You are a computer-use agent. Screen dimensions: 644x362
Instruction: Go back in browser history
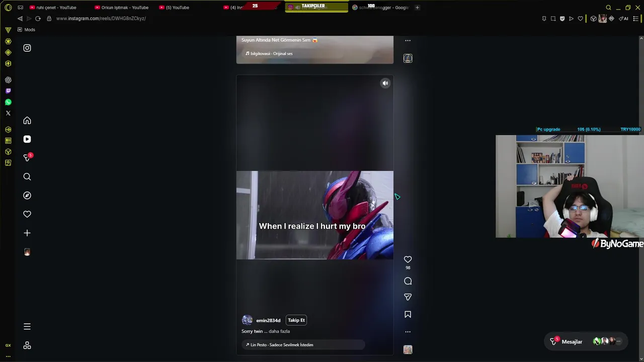point(20,19)
